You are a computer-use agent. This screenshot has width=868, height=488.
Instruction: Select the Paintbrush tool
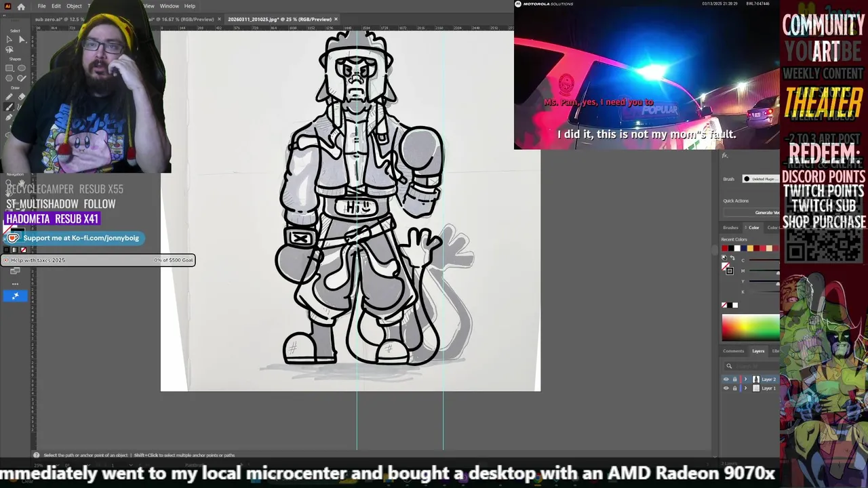(9, 106)
